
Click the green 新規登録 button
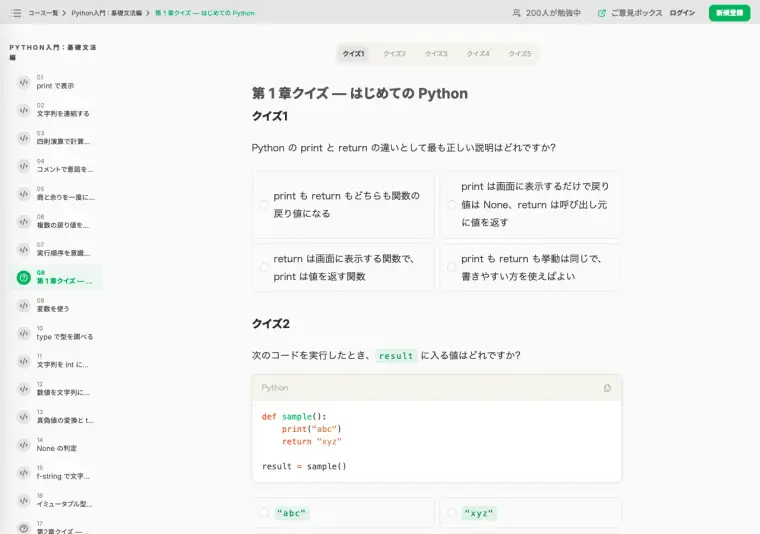(729, 13)
